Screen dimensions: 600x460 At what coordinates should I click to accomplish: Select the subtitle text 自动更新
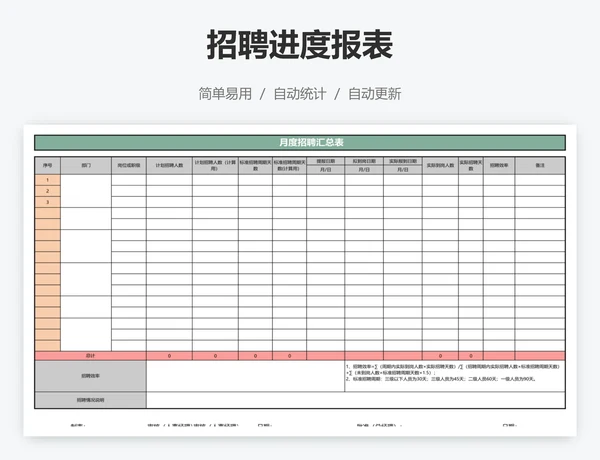click(375, 94)
